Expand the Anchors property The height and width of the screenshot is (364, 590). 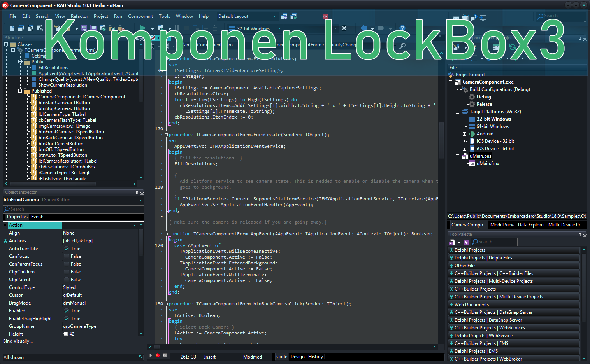pyautogui.click(x=5, y=241)
